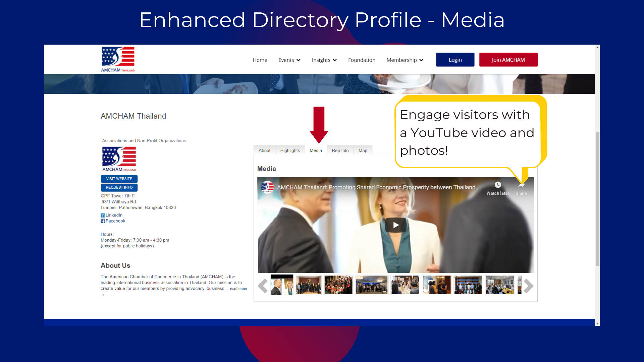This screenshot has width=644, height=362.
Task: Click the video channel avatar icon
Action: [267, 187]
